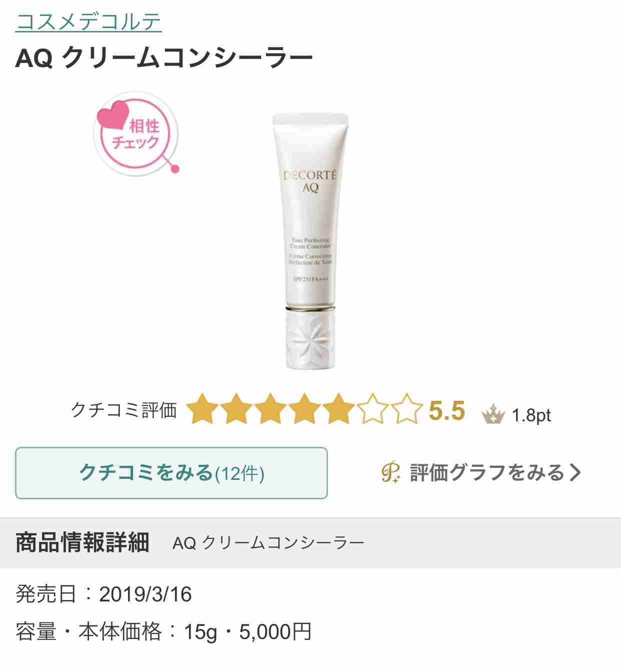Open 評価グラフをみる link
621x672 pixels.
pos(487,472)
